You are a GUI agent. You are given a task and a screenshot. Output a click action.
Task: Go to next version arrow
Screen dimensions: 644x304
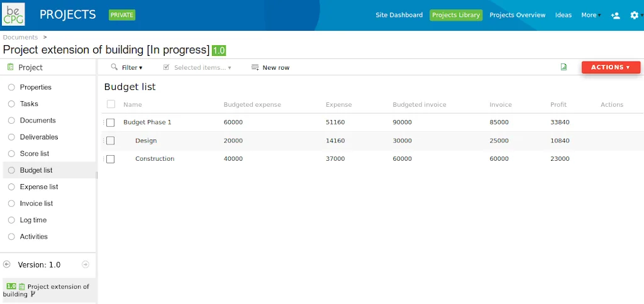pos(86,264)
